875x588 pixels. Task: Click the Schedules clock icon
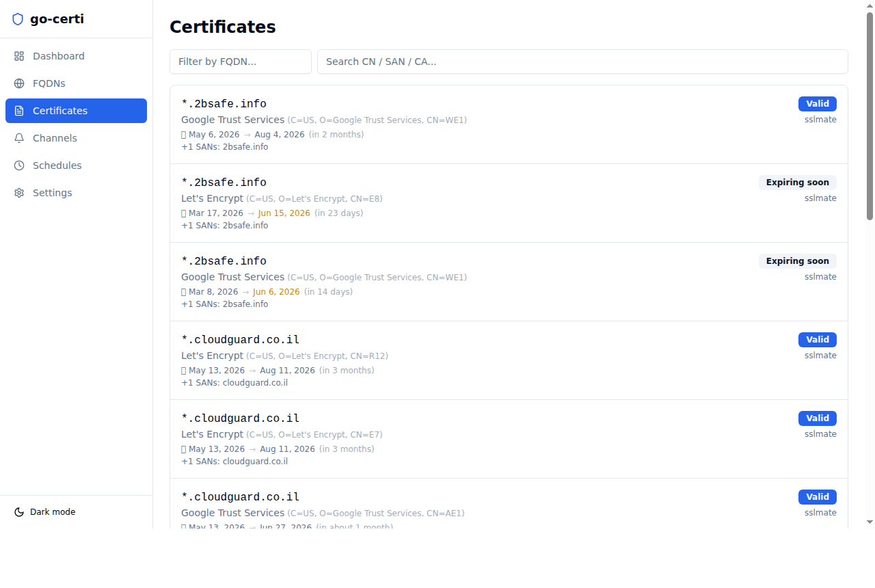click(19, 165)
